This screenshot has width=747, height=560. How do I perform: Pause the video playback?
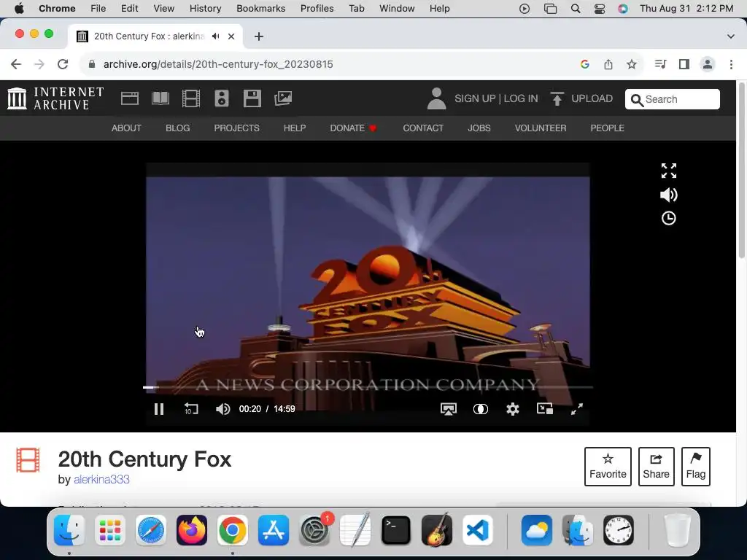tap(159, 409)
